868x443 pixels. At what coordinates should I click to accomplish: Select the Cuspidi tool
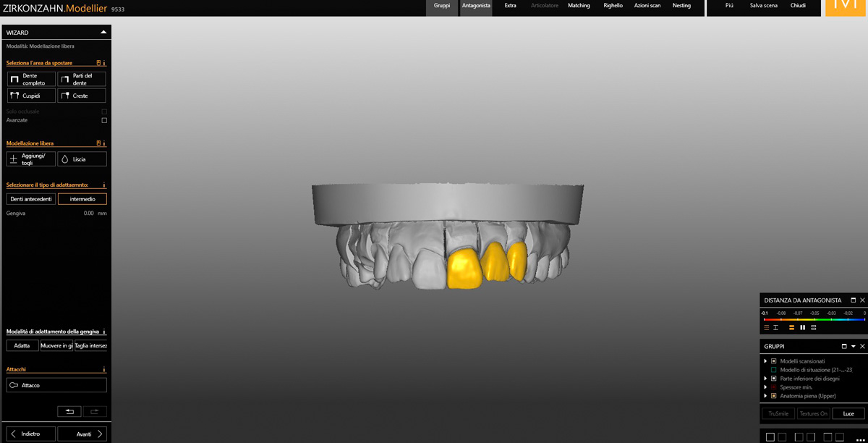tap(31, 96)
